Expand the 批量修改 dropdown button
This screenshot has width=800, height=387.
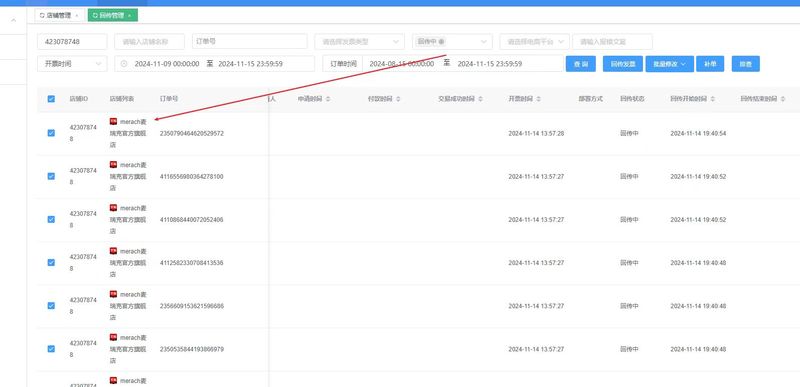[x=669, y=64]
